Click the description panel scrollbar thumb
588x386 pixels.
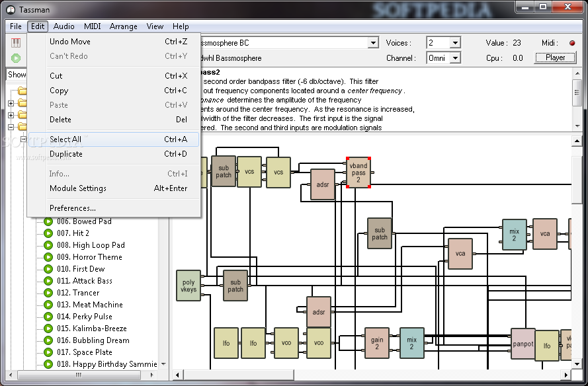577,93
